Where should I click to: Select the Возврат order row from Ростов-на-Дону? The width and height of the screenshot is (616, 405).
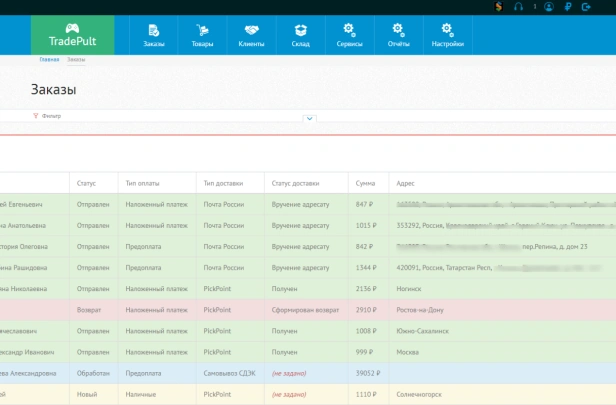[308, 310]
